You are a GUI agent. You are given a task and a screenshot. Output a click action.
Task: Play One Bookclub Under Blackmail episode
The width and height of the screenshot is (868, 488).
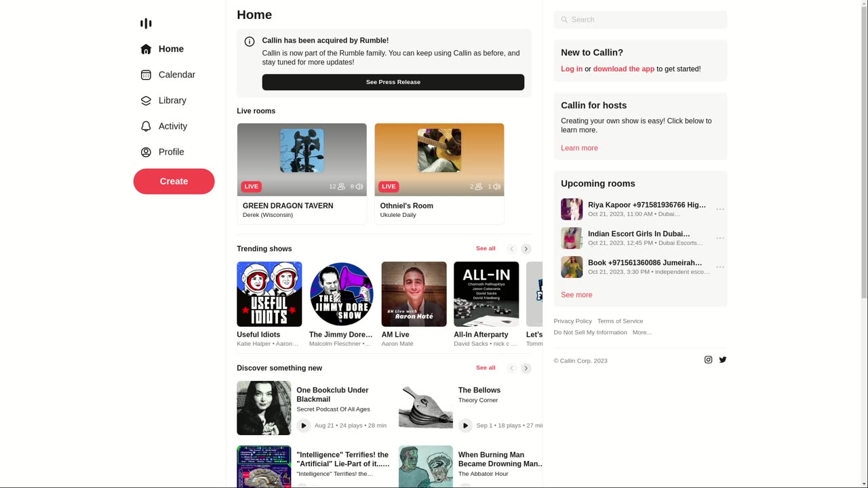pos(304,426)
